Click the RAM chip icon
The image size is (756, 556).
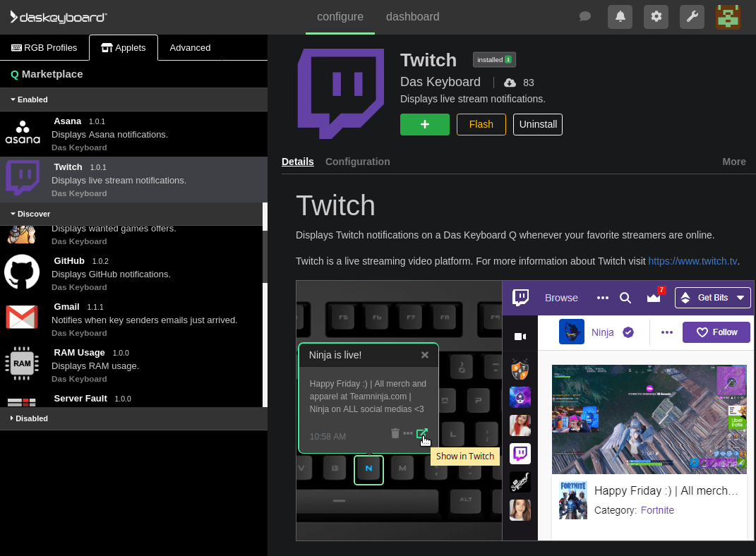point(22,363)
